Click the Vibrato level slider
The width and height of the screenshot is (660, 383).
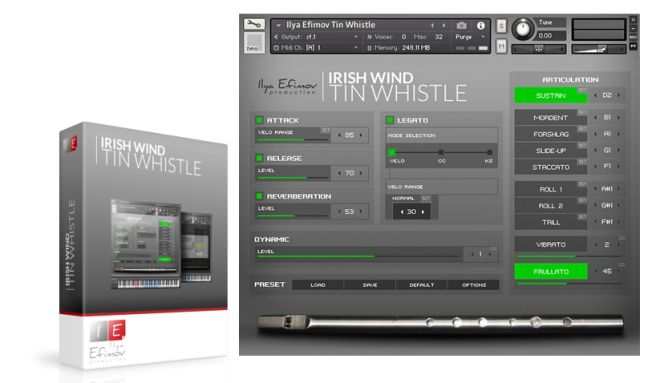(568, 256)
